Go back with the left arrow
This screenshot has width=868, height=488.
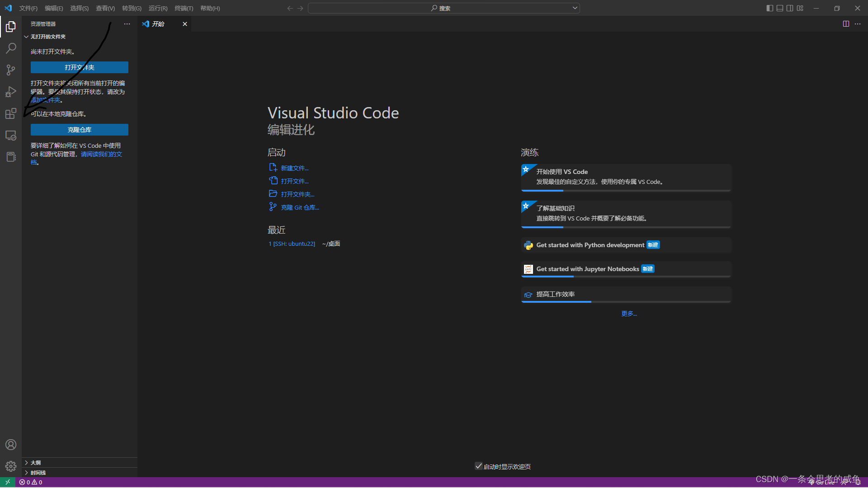click(x=290, y=8)
